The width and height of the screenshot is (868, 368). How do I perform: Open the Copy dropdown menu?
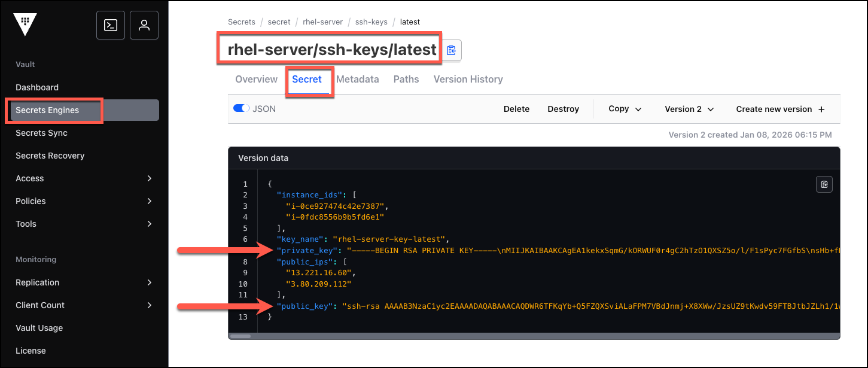[x=625, y=109]
